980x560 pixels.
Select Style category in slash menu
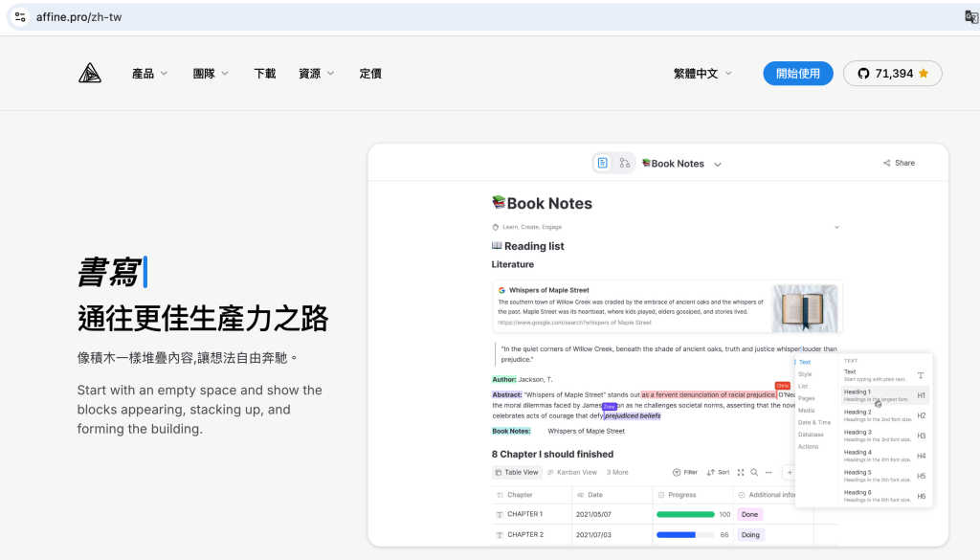(805, 374)
